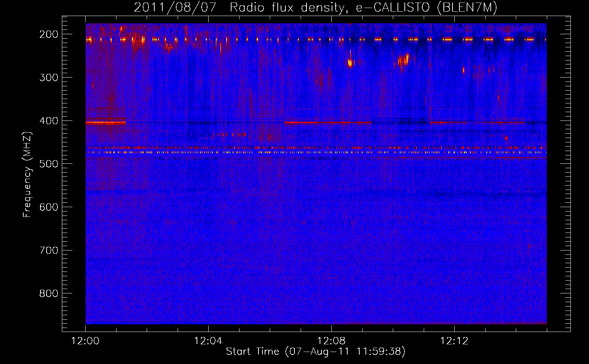Image resolution: width=589 pixels, height=364 pixels.
Task: Click the 12:00 time tick label
Action: (85, 341)
